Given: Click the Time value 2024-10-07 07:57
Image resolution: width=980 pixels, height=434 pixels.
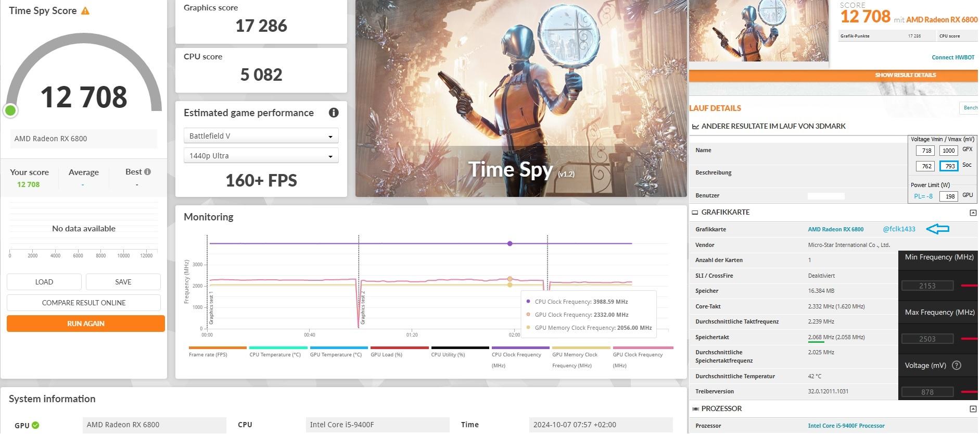Looking at the screenshot, I should (x=601, y=425).
